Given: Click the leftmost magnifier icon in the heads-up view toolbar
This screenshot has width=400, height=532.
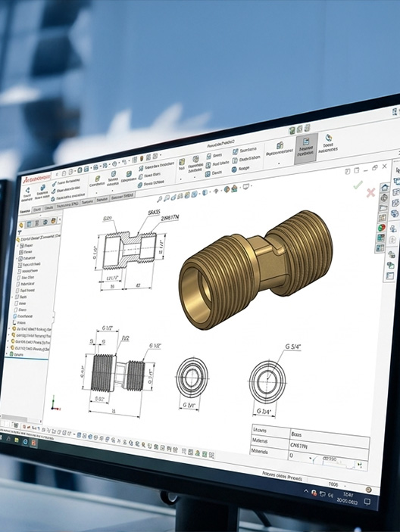Looking at the screenshot, I should click(x=160, y=200).
